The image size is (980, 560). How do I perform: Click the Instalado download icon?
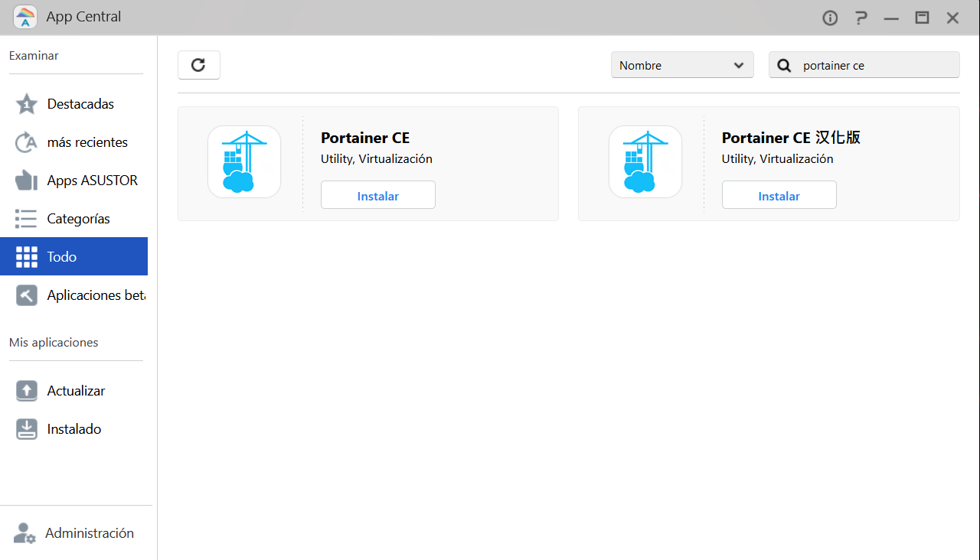pyautogui.click(x=27, y=429)
